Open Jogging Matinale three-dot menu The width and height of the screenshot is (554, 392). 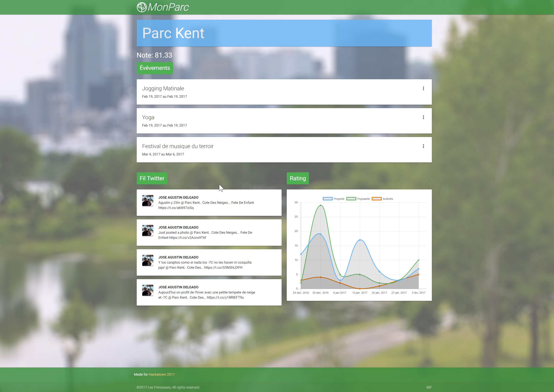423,88
